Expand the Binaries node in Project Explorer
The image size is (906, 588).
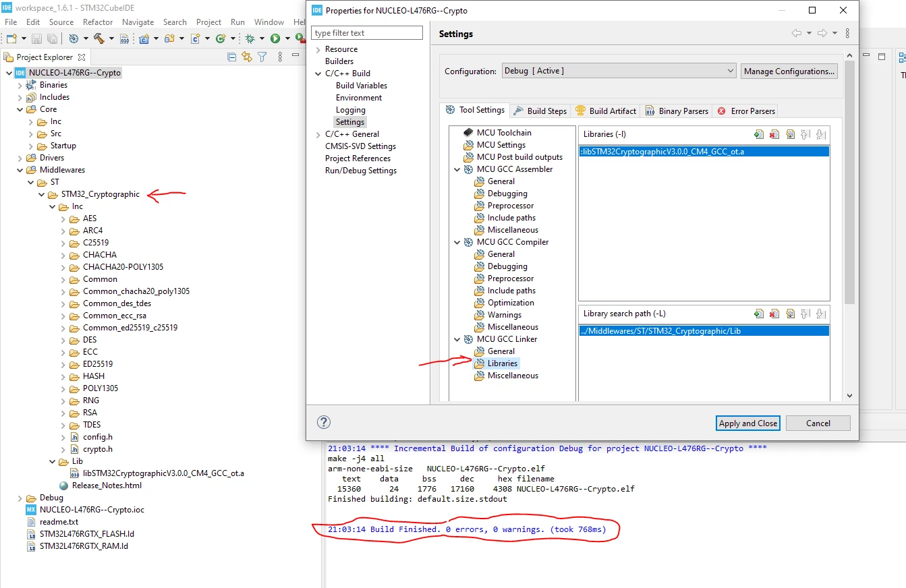pos(20,85)
